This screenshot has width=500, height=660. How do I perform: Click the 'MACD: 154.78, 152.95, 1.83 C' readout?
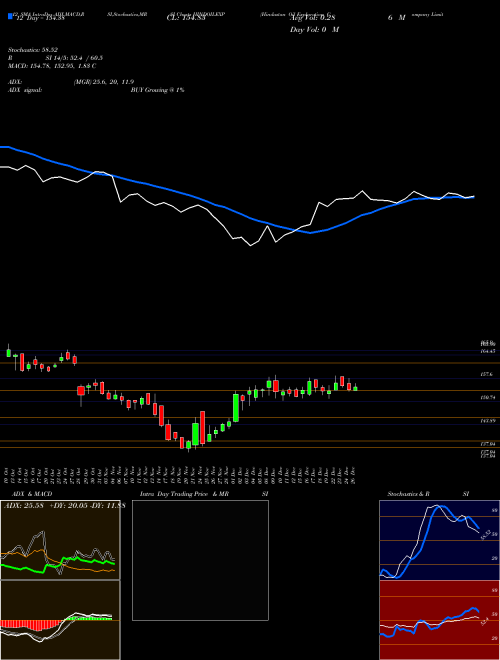(52, 66)
